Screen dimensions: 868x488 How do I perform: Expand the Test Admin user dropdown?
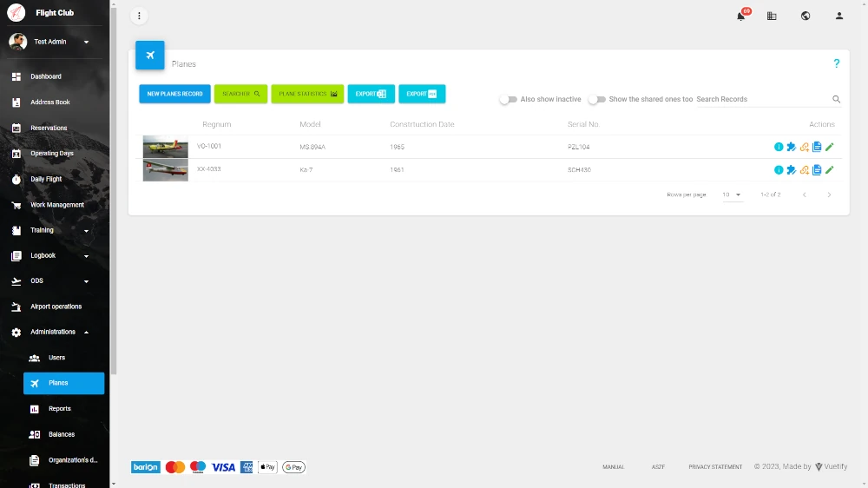point(86,42)
